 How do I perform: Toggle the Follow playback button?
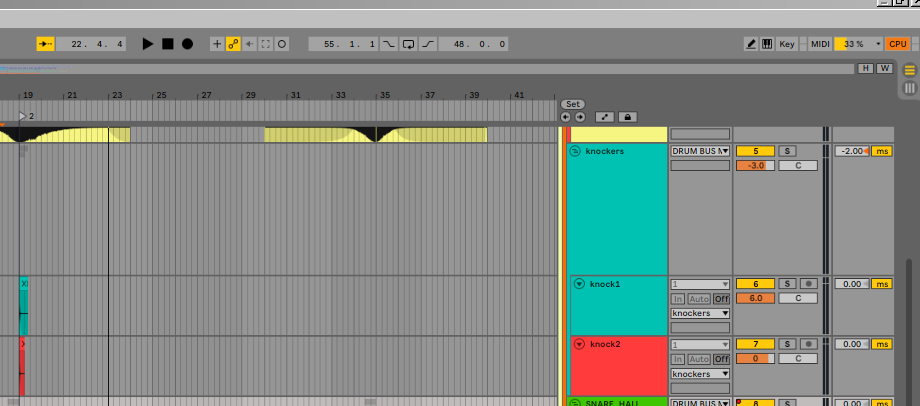click(x=44, y=44)
